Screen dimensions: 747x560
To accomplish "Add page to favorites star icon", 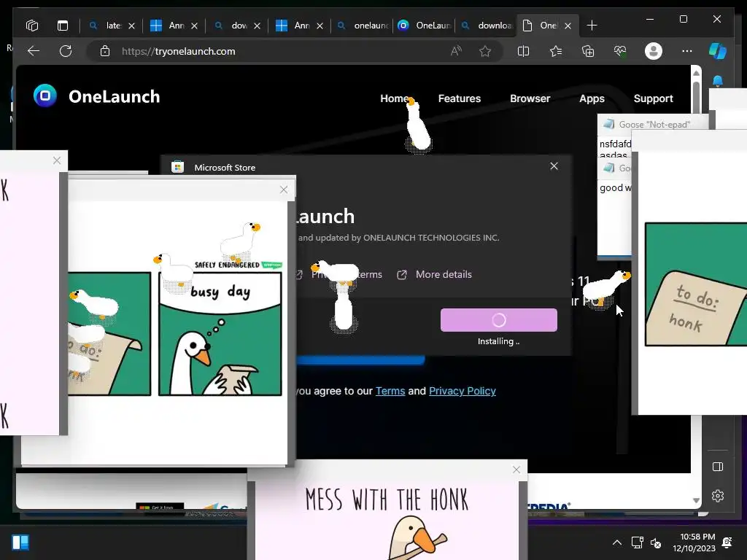I will [485, 51].
